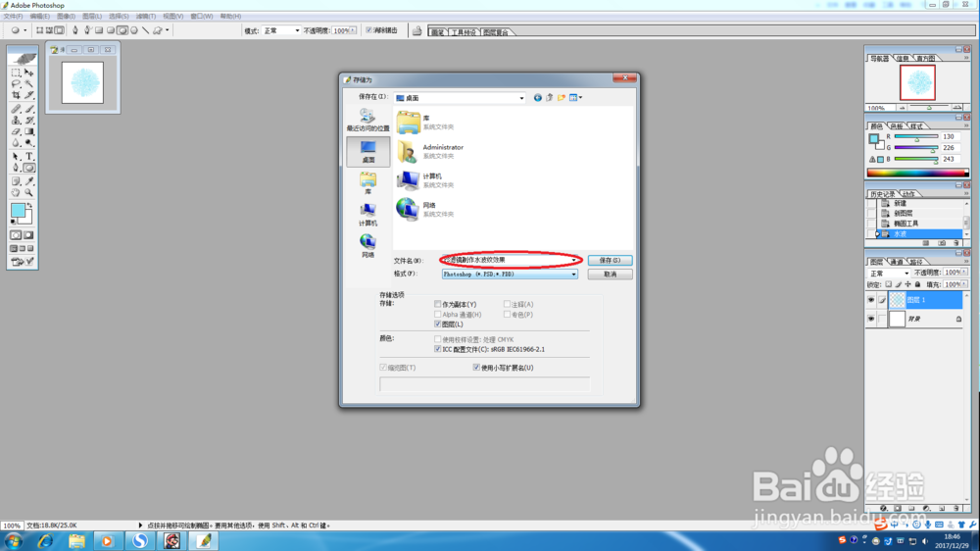Select the Crop tool
The height and width of the screenshot is (551, 980).
[17, 95]
